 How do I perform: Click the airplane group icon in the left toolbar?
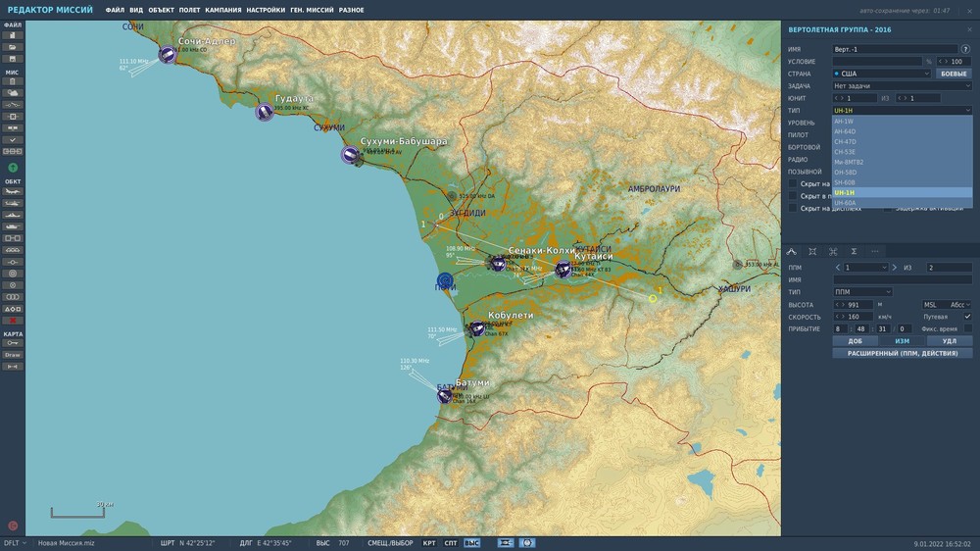point(13,191)
